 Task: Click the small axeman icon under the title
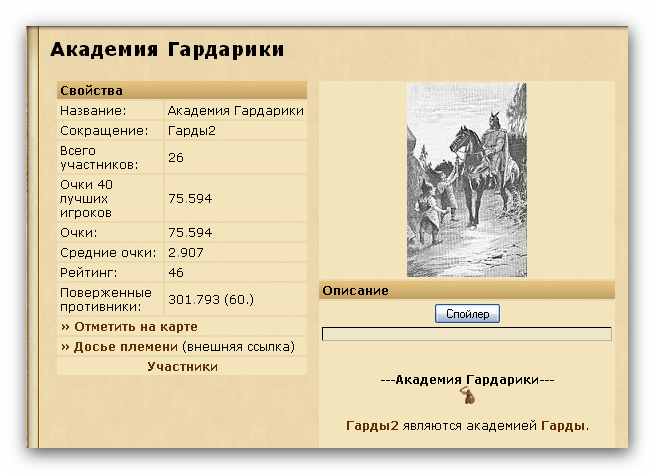coord(468,396)
